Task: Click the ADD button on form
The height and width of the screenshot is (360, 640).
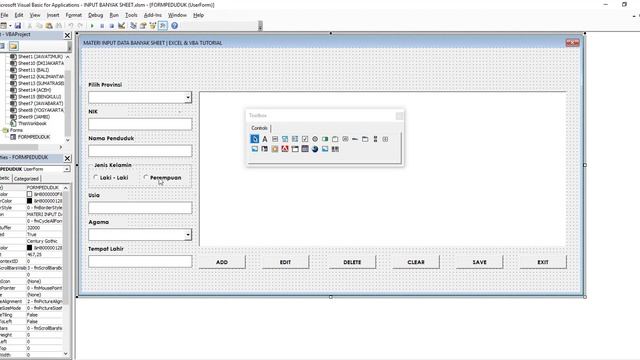Action: [x=222, y=262]
